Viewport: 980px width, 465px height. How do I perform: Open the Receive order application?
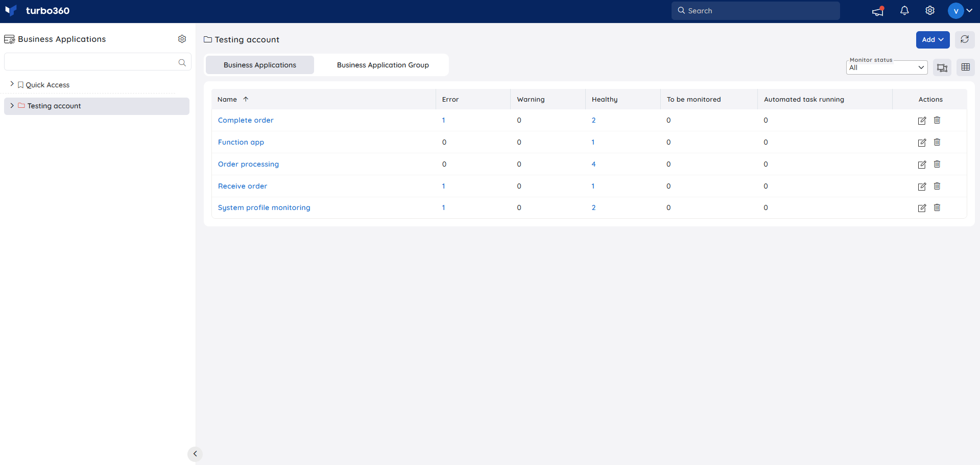click(x=243, y=186)
